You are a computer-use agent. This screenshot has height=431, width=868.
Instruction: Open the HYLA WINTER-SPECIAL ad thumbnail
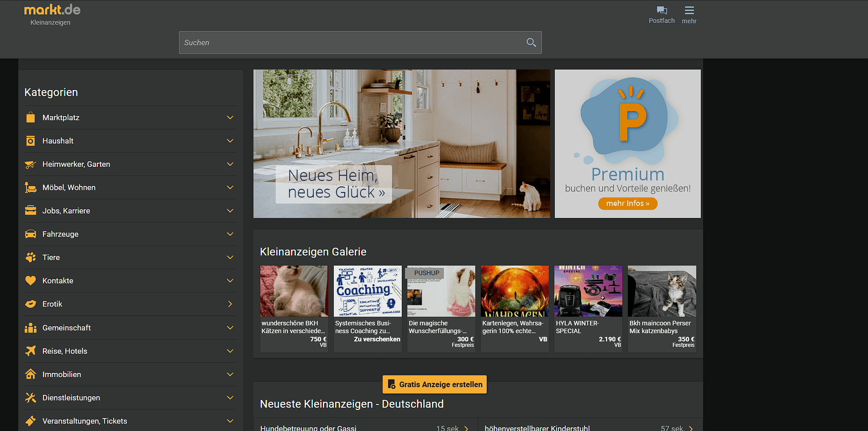[x=588, y=292]
